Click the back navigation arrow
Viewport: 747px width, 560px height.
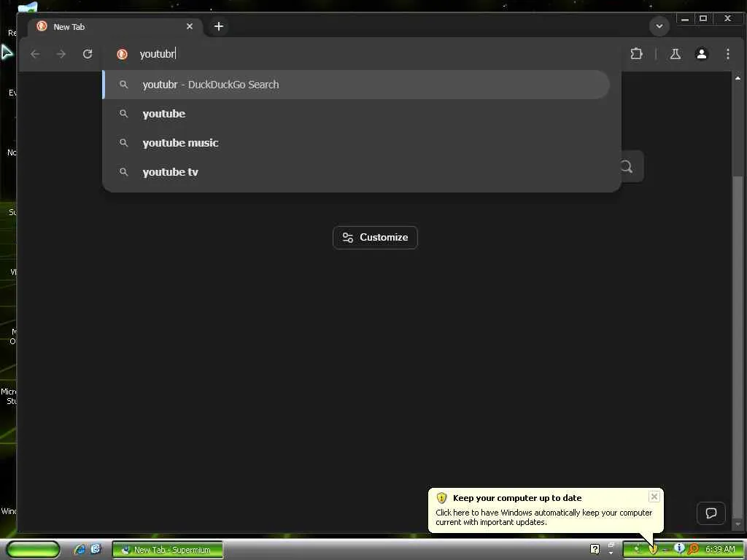tap(35, 54)
